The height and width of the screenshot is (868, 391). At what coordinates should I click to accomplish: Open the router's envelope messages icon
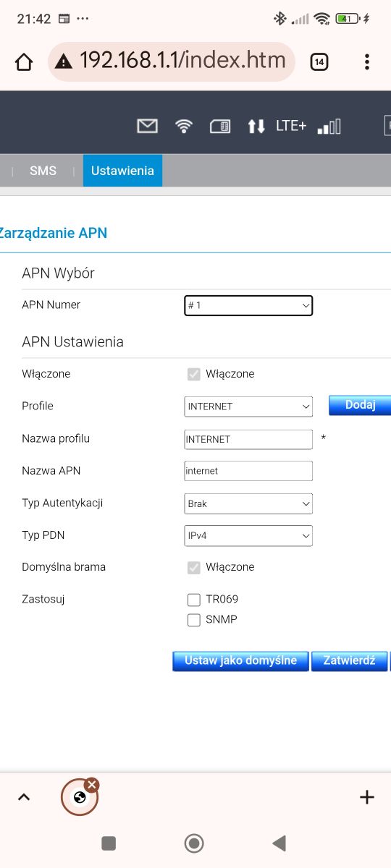147,127
